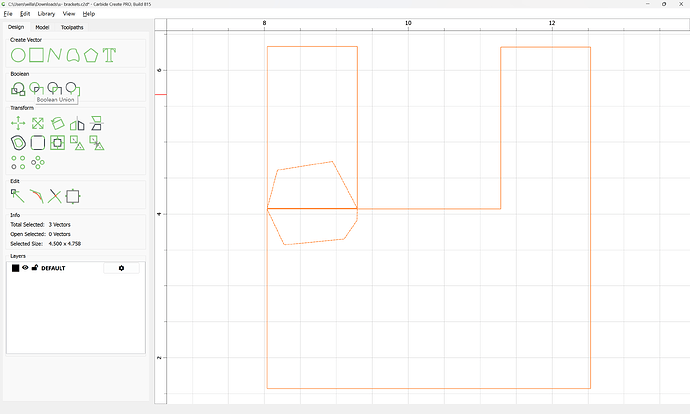The image size is (690, 414).
Task: Open the Mirror transform tool
Action: click(77, 124)
